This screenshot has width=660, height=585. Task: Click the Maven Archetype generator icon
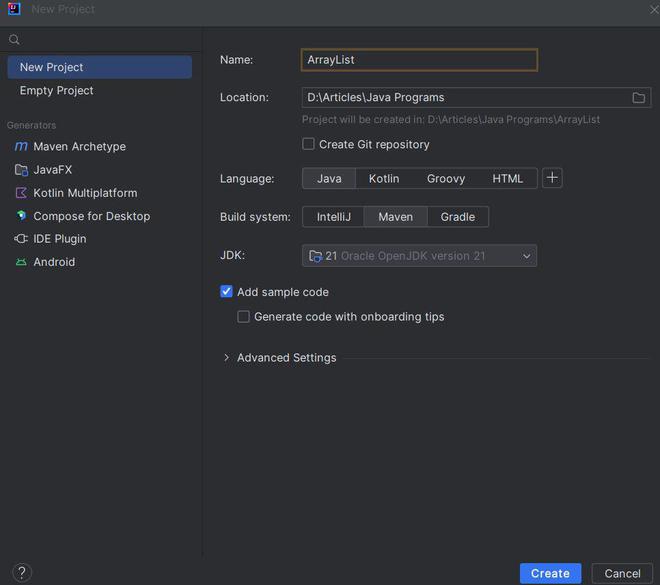click(x=21, y=147)
